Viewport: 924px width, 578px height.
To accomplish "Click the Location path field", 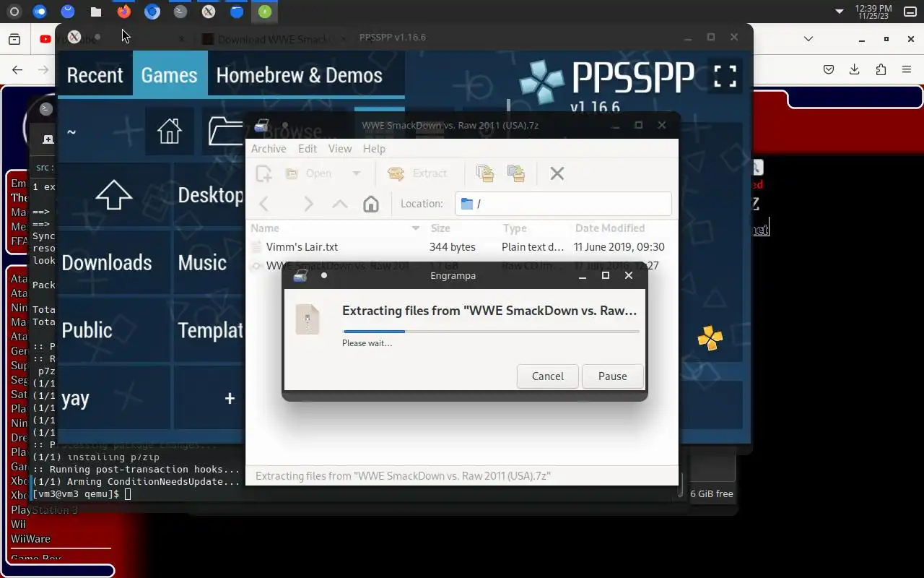I will click(563, 204).
